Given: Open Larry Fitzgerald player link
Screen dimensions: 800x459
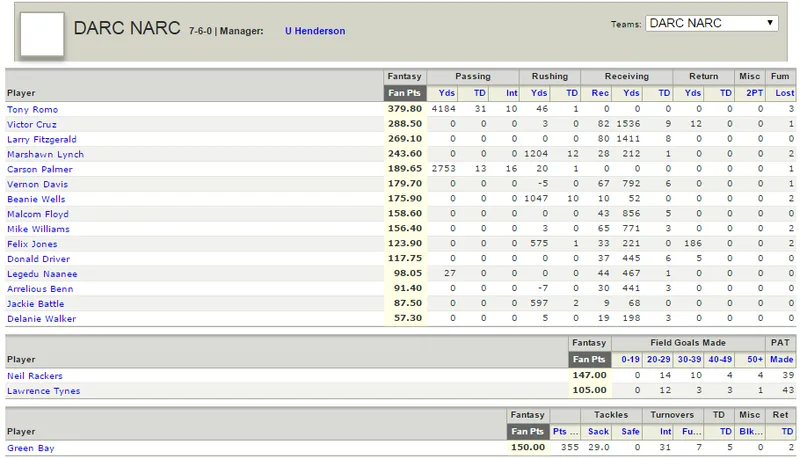Looking at the screenshot, I should coord(41,139).
